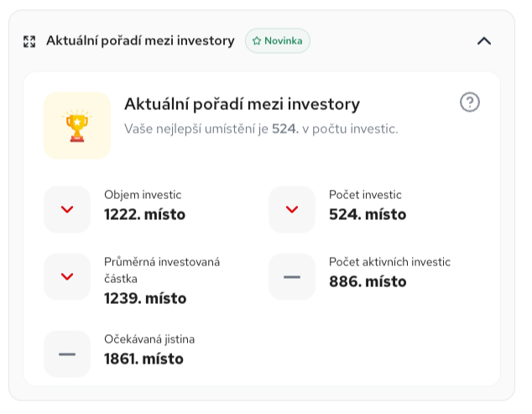The image size is (532, 414).
Task: Select the 1222. místo ranking value
Action: (x=145, y=214)
